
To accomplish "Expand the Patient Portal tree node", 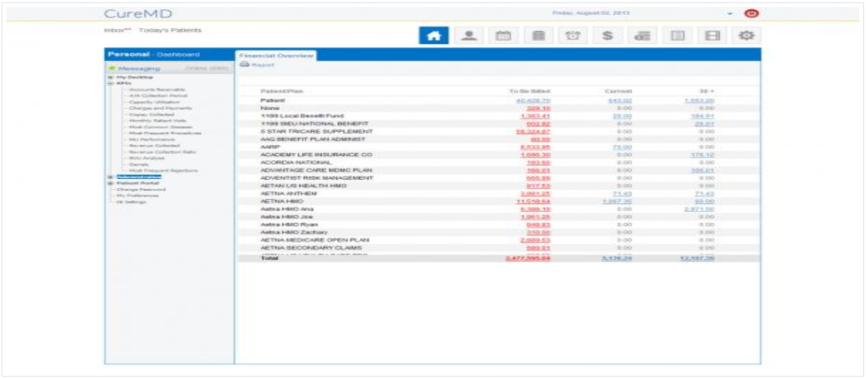I will [110, 183].
